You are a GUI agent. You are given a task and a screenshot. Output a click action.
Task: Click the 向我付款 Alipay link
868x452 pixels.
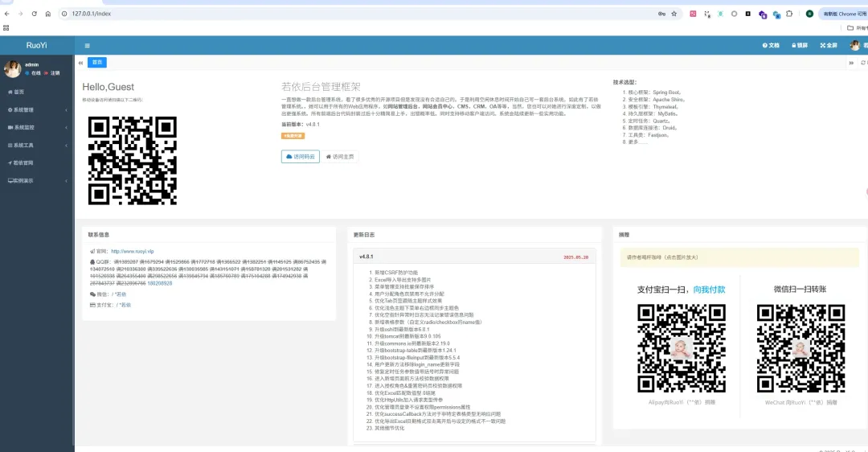[x=709, y=290]
